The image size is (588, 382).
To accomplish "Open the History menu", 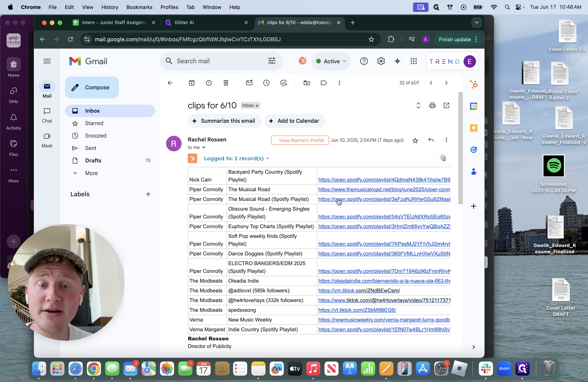I will (110, 7).
